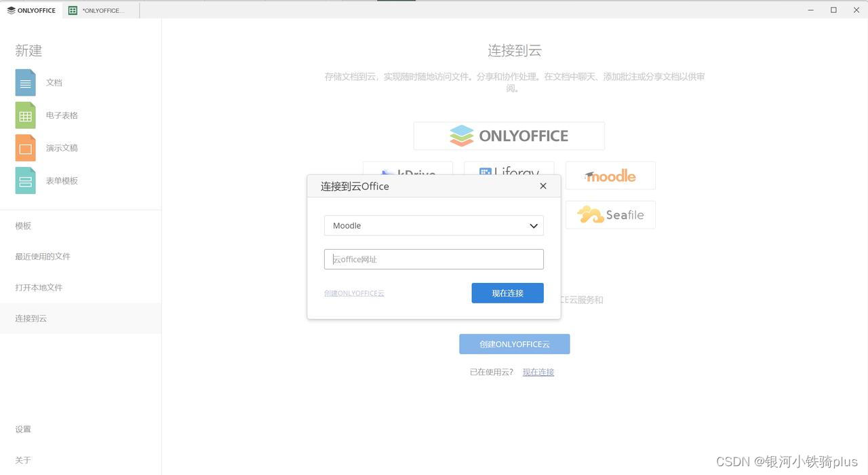The width and height of the screenshot is (868, 475).
Task: Create a new 演示文稿 presentation
Action: click(62, 148)
